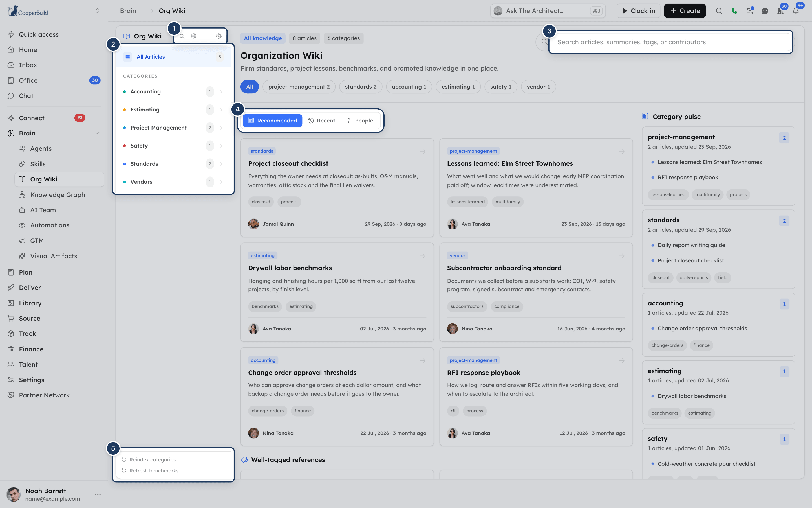Click the building icon with 30 badge
Viewport: 812px width, 508px height.
[x=780, y=11]
